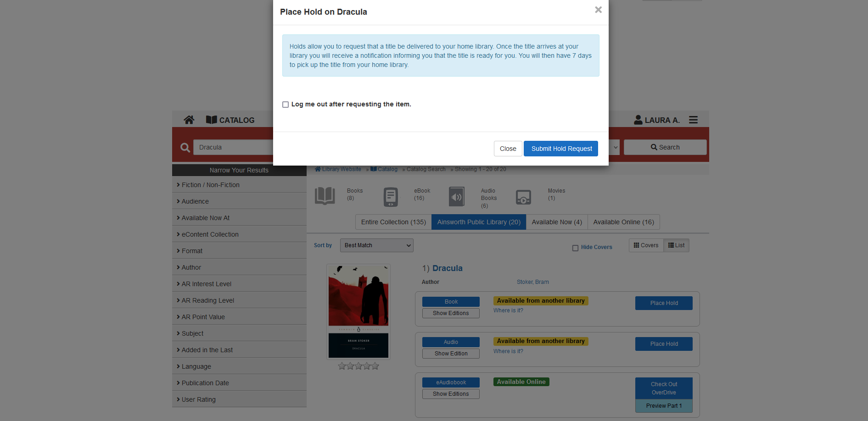Open the Sort by Best Match dropdown
The height and width of the screenshot is (421, 868).
376,245
